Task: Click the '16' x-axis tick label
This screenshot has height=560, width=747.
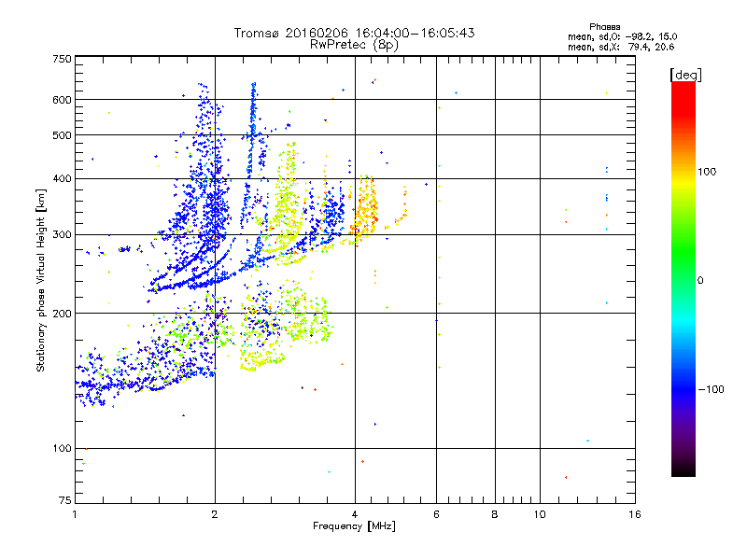Action: click(635, 514)
